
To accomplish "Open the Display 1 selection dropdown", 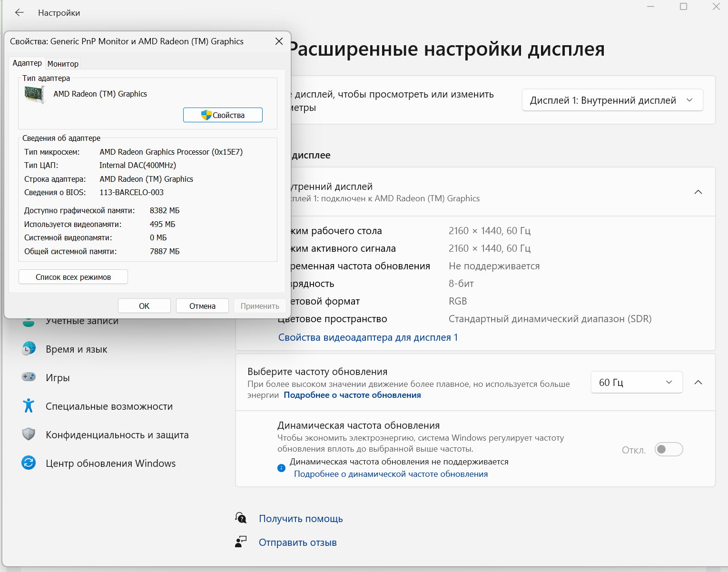I will pyautogui.click(x=612, y=100).
